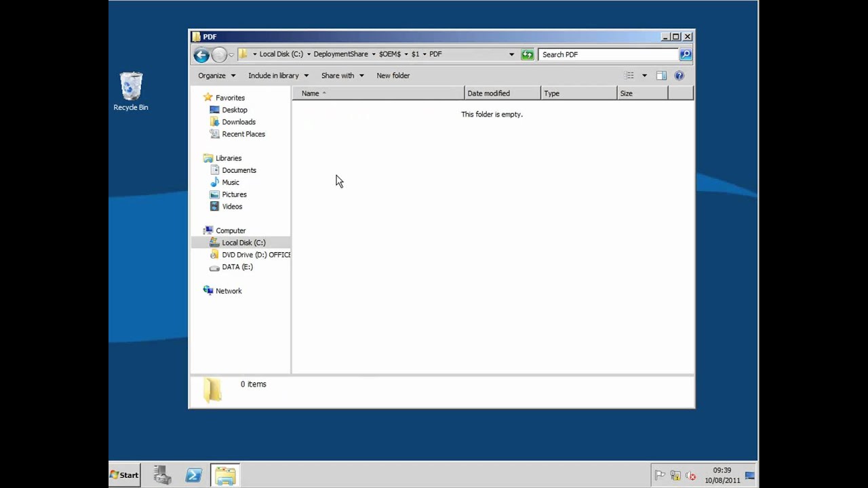Open Recent Places in sidebar
The height and width of the screenshot is (488, 868).
(243, 134)
